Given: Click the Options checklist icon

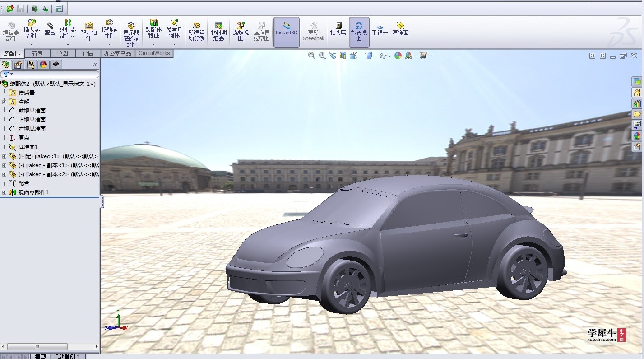Looking at the screenshot, I should click(59, 9).
